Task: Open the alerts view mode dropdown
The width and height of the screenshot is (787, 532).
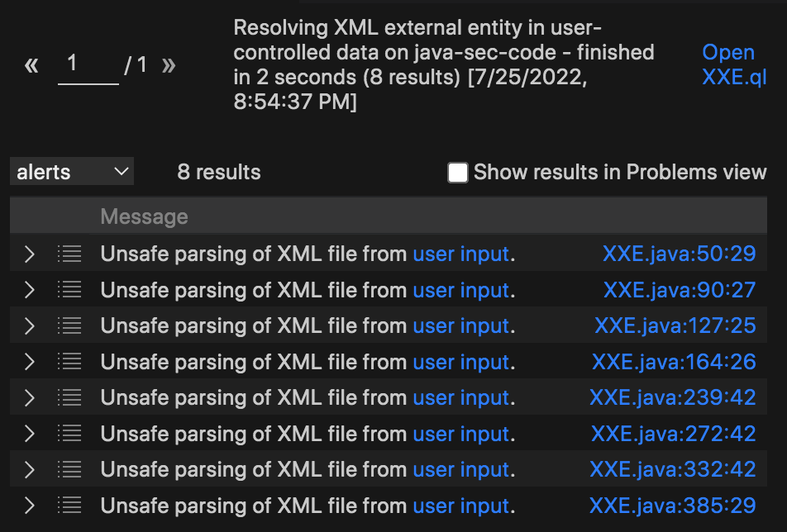Action: pos(71,171)
